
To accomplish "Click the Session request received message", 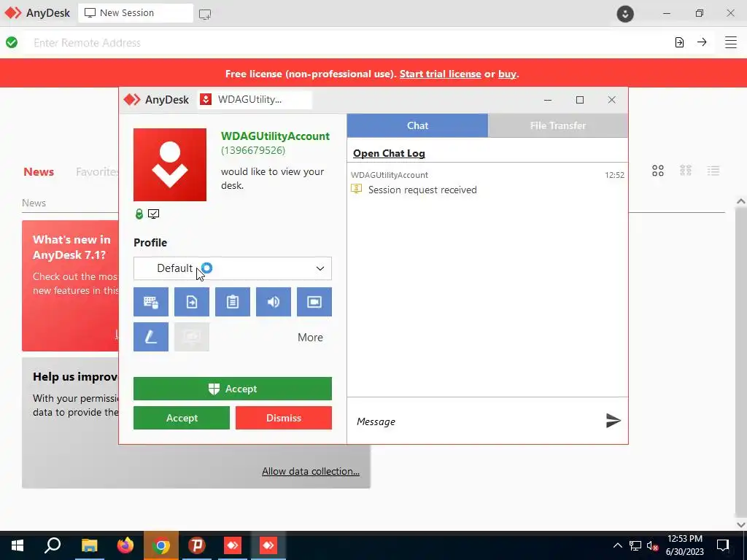I will coord(422,190).
